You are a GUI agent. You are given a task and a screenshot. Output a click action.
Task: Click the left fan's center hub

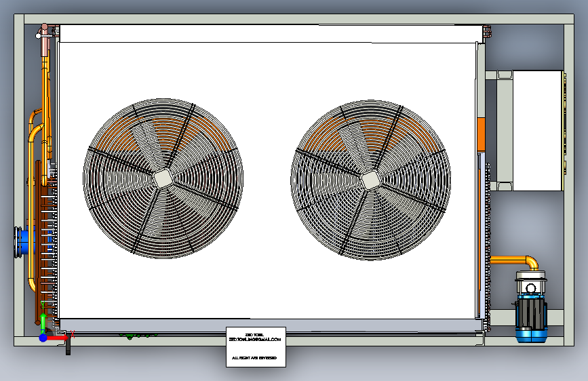pos(163,178)
